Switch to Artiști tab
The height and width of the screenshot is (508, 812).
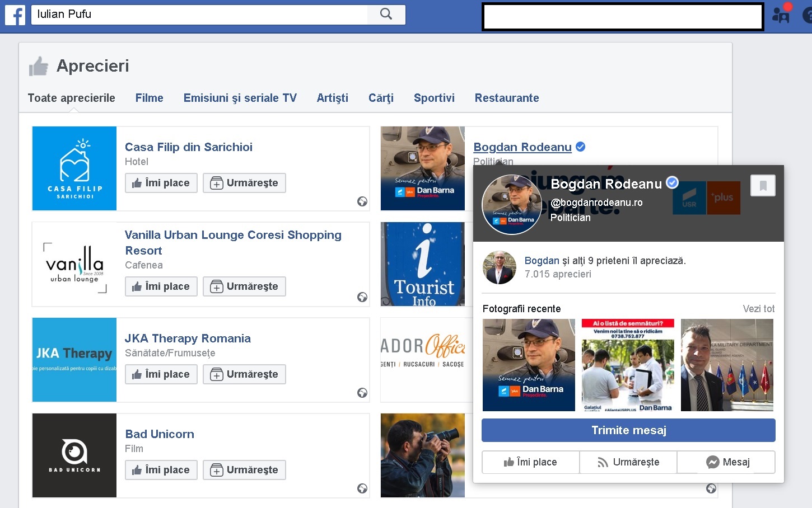click(333, 98)
